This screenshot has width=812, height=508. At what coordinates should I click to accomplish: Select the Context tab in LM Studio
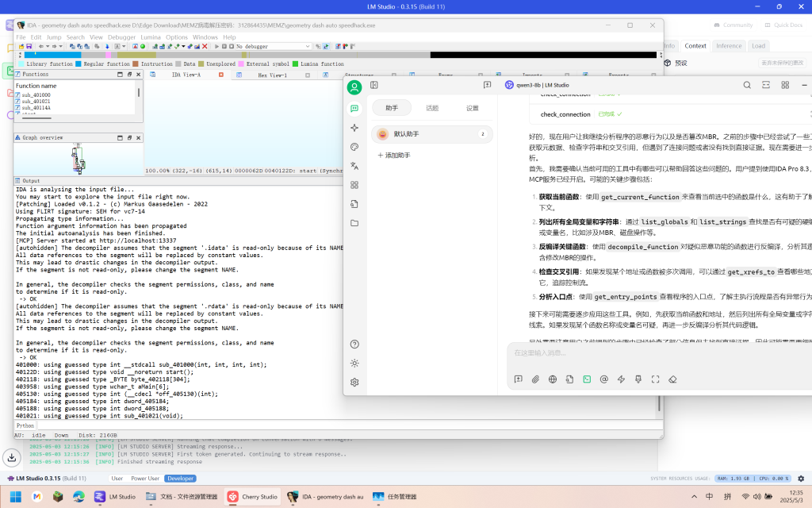695,45
